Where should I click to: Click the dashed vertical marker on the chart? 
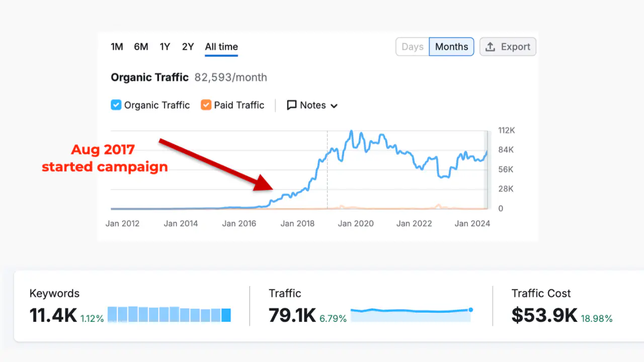[x=327, y=168]
